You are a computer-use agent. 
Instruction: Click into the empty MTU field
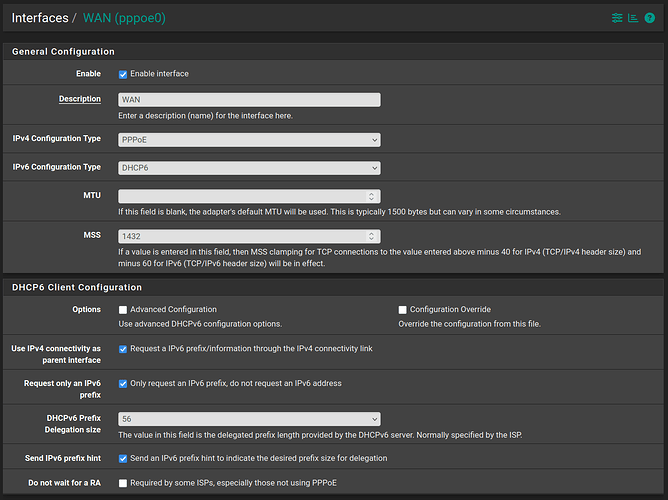(240, 196)
